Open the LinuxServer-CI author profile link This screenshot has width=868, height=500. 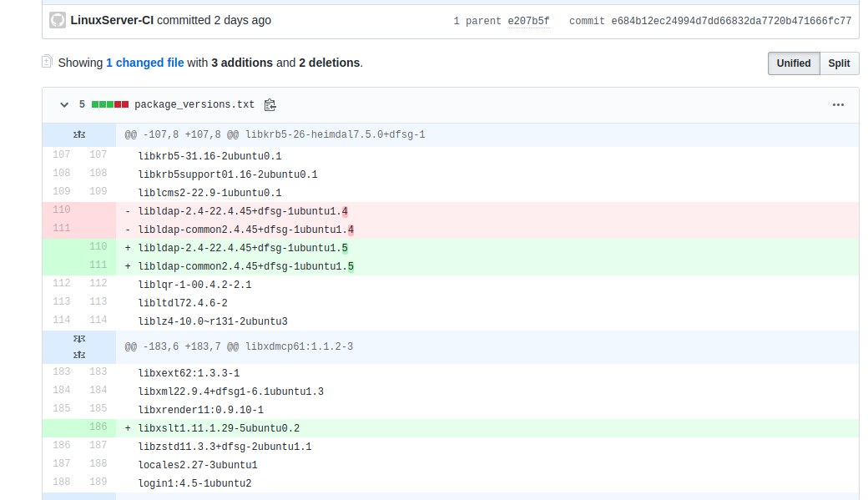tap(112, 20)
